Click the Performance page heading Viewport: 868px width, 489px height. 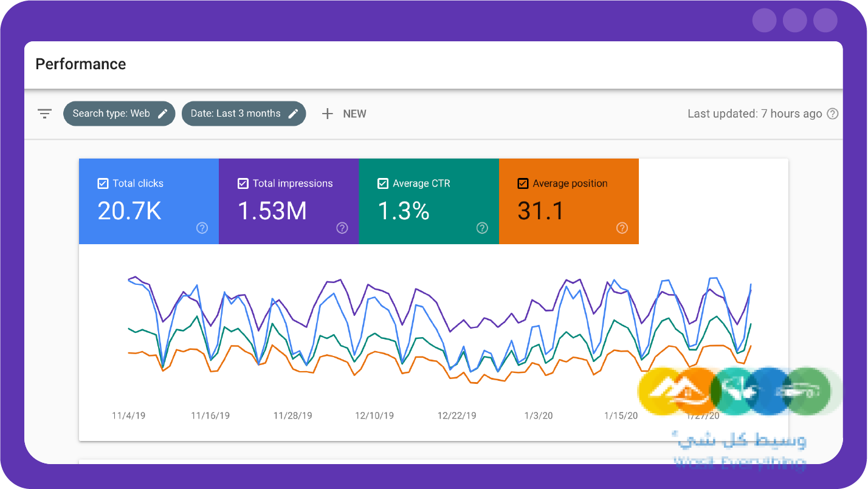pos(81,64)
